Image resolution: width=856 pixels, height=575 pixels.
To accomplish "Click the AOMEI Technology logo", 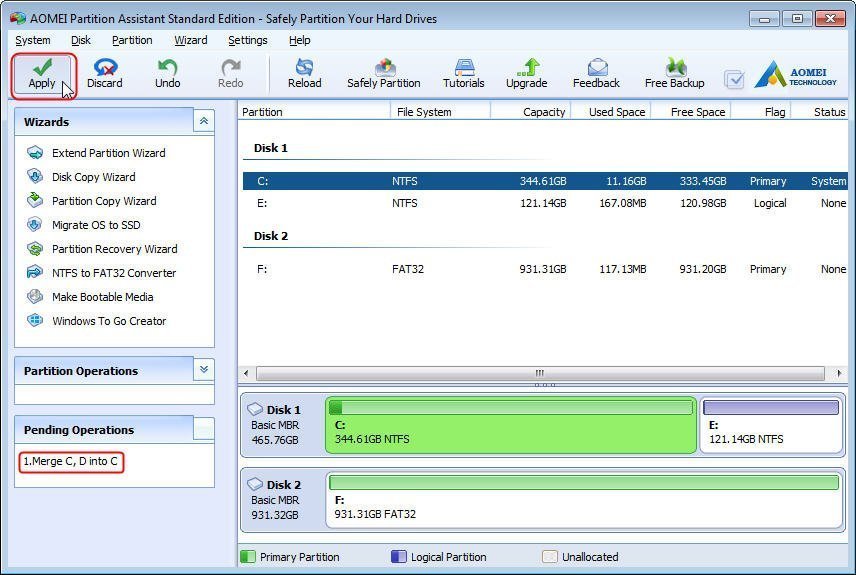I will pos(795,74).
